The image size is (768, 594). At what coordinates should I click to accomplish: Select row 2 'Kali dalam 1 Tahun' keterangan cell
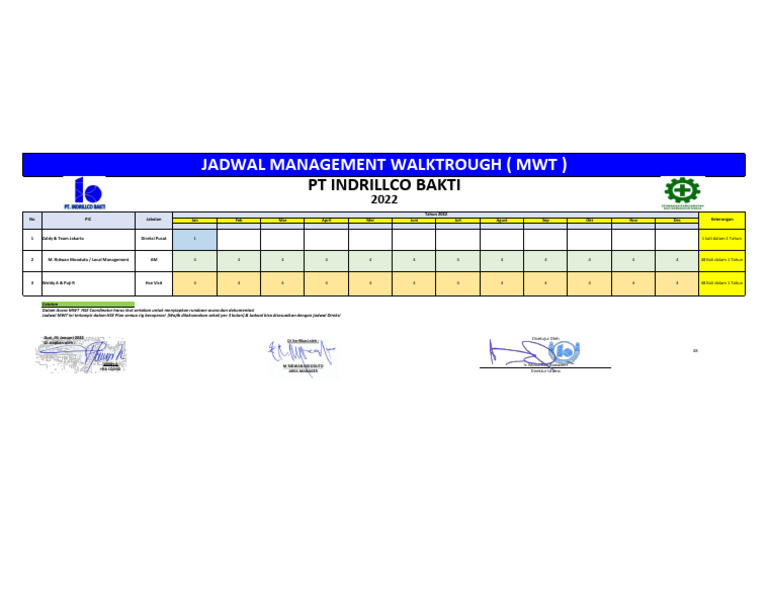point(722,260)
